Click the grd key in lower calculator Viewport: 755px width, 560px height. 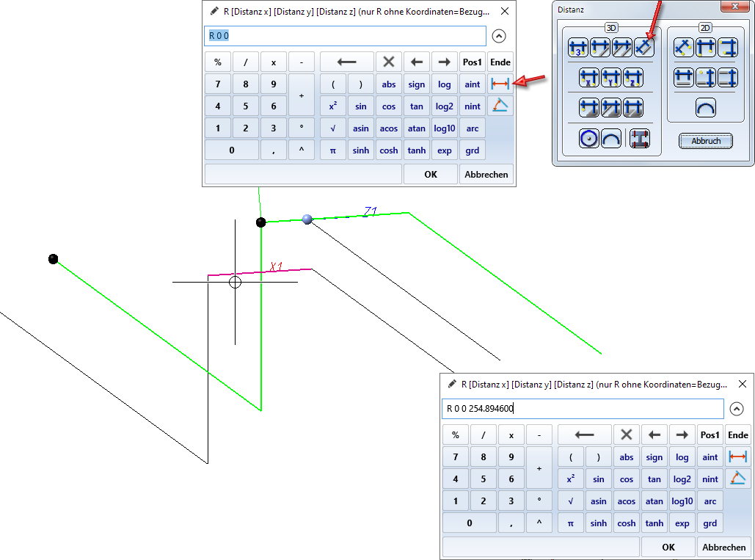click(x=710, y=523)
